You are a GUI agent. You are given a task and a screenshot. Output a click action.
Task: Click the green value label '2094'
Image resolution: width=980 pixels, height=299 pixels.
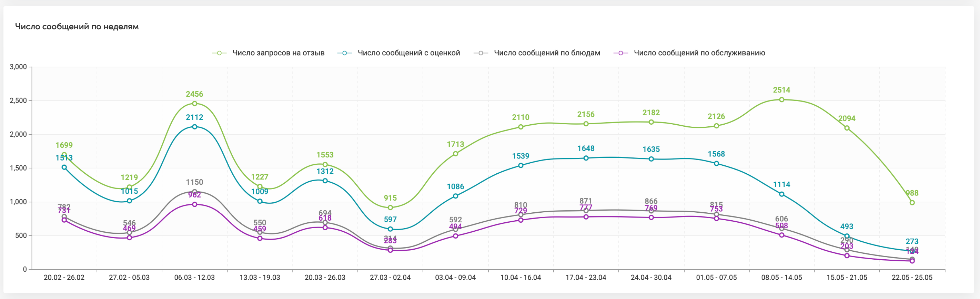[x=847, y=118]
